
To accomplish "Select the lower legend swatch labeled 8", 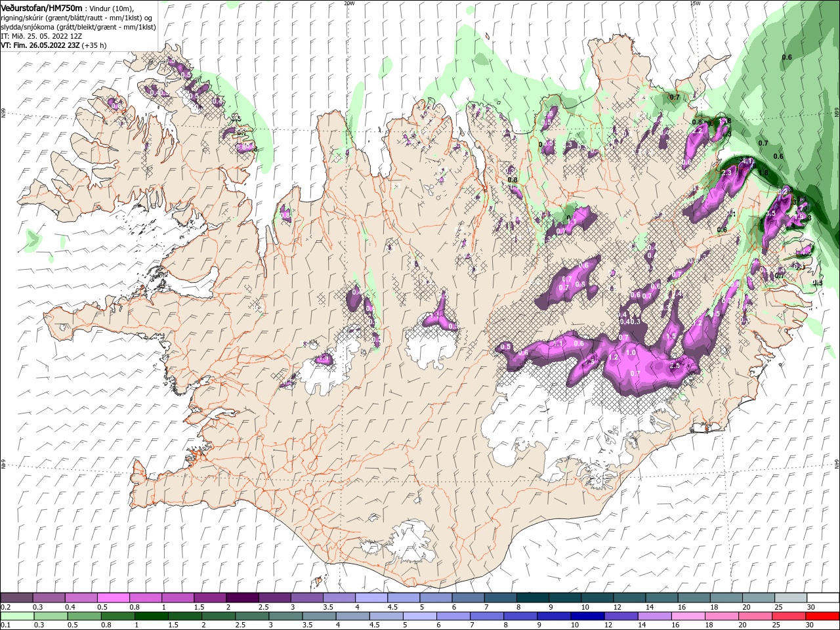I will click(x=519, y=616).
